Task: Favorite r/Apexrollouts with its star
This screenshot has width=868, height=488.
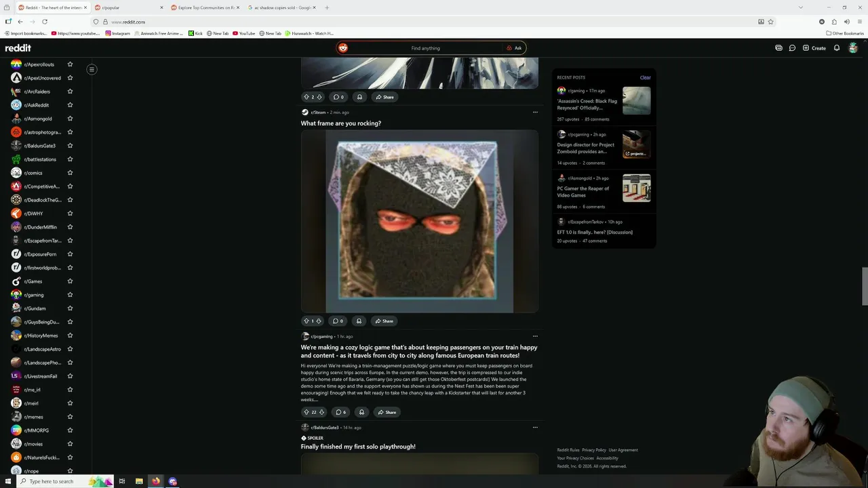Action: [x=70, y=64]
